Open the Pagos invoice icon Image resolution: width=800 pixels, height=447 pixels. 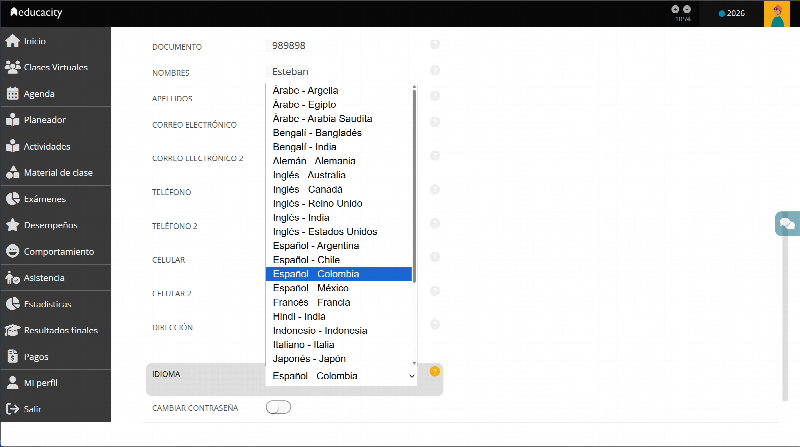[x=12, y=356]
